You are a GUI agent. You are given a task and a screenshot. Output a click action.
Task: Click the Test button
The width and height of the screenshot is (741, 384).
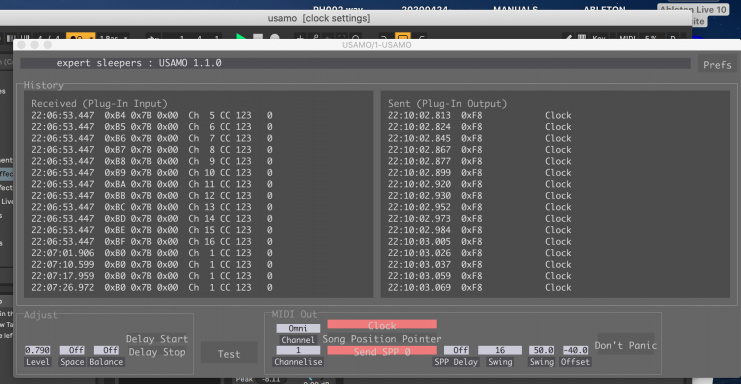229,354
